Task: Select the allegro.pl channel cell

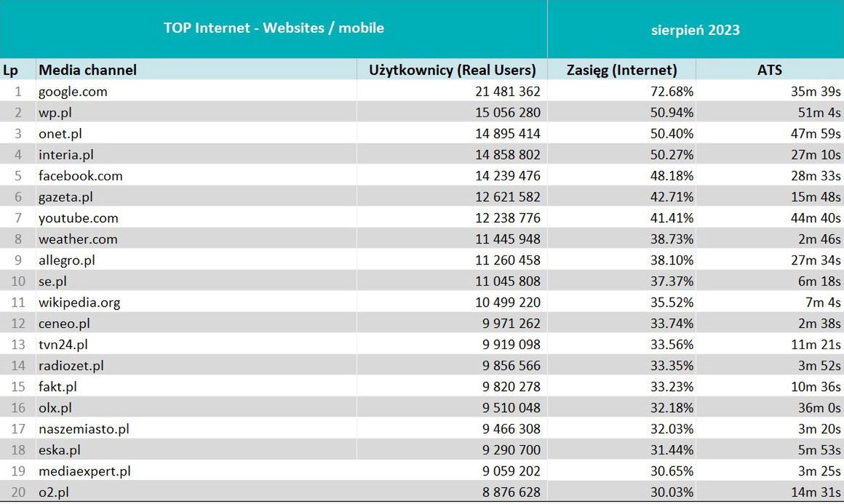Action: point(67,260)
